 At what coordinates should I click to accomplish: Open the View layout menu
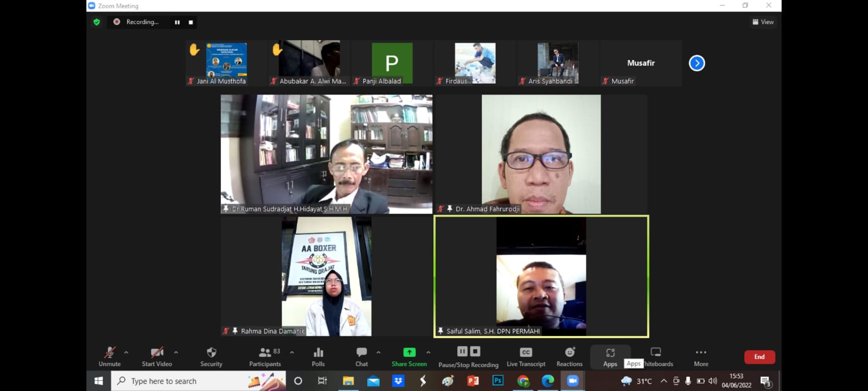coord(763,22)
